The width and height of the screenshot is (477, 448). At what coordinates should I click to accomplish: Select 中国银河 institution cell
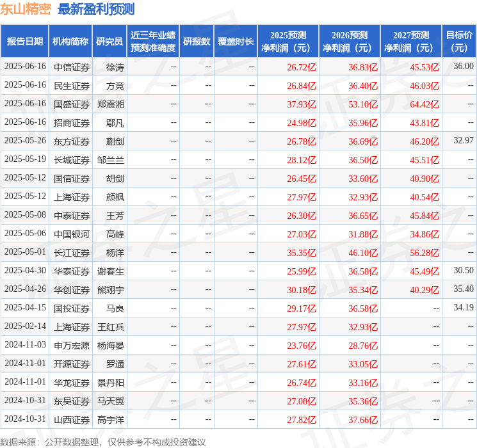pos(72,234)
